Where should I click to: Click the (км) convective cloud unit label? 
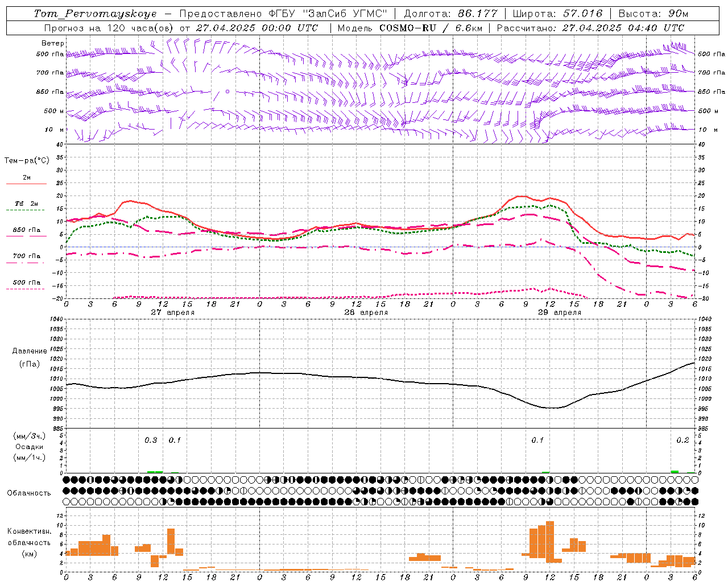(29, 554)
